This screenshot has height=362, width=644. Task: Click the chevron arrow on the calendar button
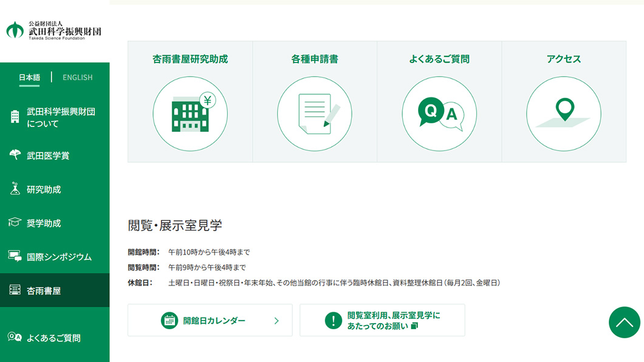(x=276, y=319)
